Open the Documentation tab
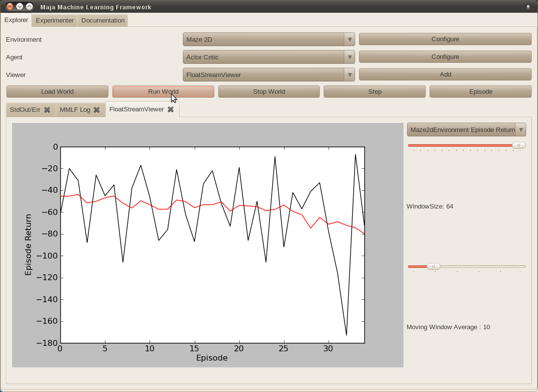The image size is (538, 392). [x=103, y=21]
